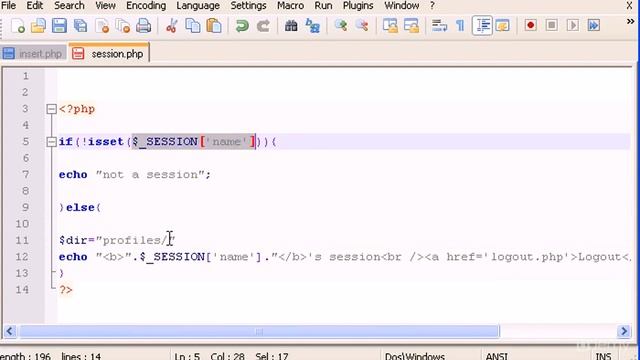Close the document with menu bar X
Image resolution: width=640 pixels, height=360 pixels.
(x=629, y=6)
